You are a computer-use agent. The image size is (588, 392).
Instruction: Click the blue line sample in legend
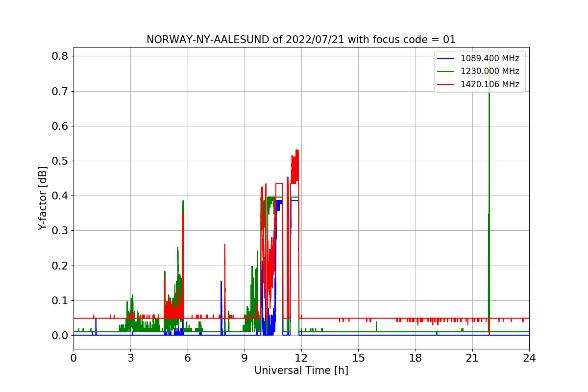coord(446,59)
